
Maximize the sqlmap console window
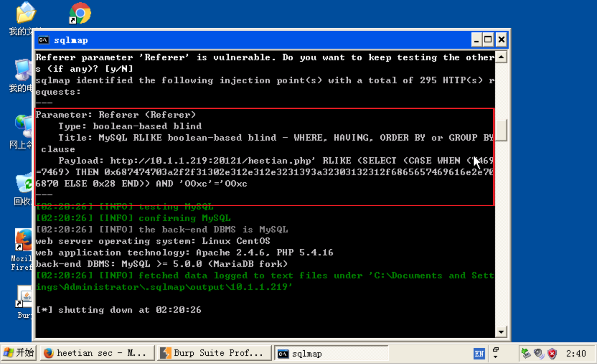488,40
